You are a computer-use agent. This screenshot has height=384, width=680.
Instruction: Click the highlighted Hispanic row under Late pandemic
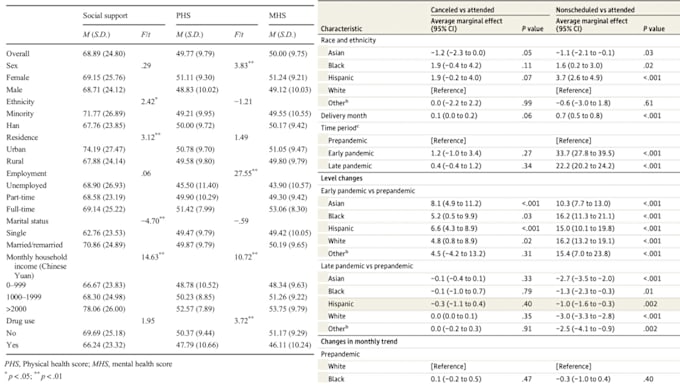pyautogui.click(x=499, y=304)
